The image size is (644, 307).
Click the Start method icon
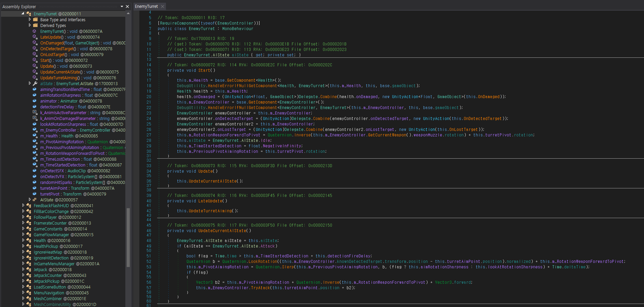pos(34,60)
